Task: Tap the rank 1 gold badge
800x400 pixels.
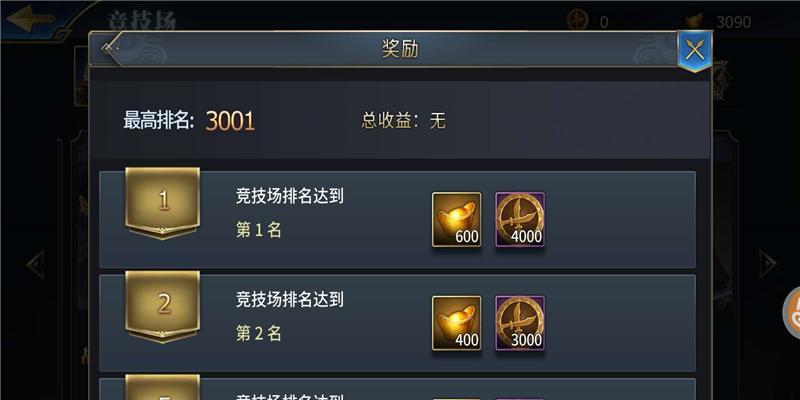Action: pos(163,203)
